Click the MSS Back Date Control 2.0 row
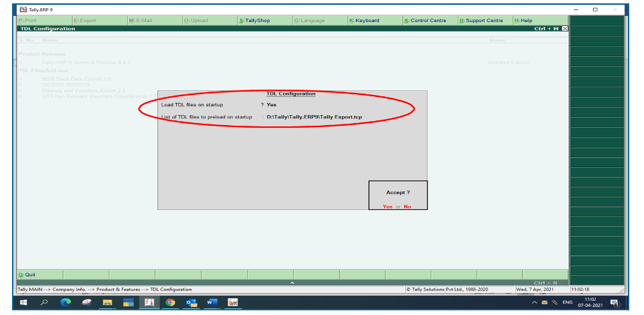The width and height of the screenshot is (644, 315). [76, 79]
